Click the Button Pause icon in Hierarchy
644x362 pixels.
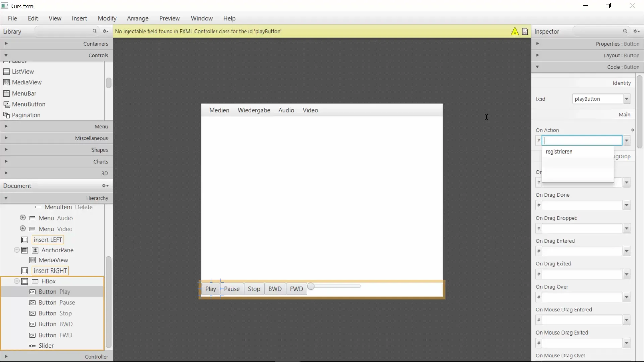click(32, 303)
